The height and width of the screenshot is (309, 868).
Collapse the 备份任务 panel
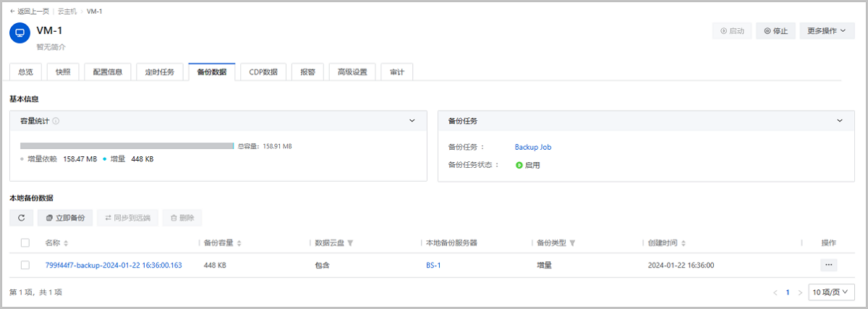pyautogui.click(x=840, y=121)
